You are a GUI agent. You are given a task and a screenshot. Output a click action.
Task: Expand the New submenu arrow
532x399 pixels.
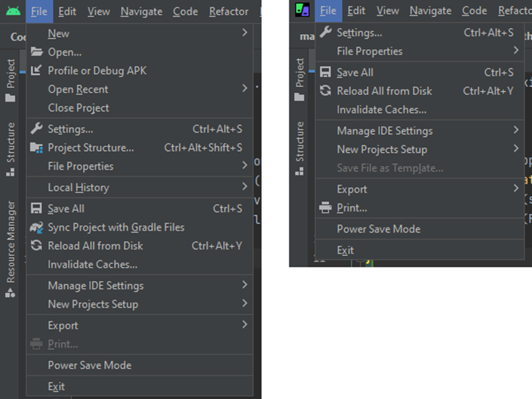[244, 33]
